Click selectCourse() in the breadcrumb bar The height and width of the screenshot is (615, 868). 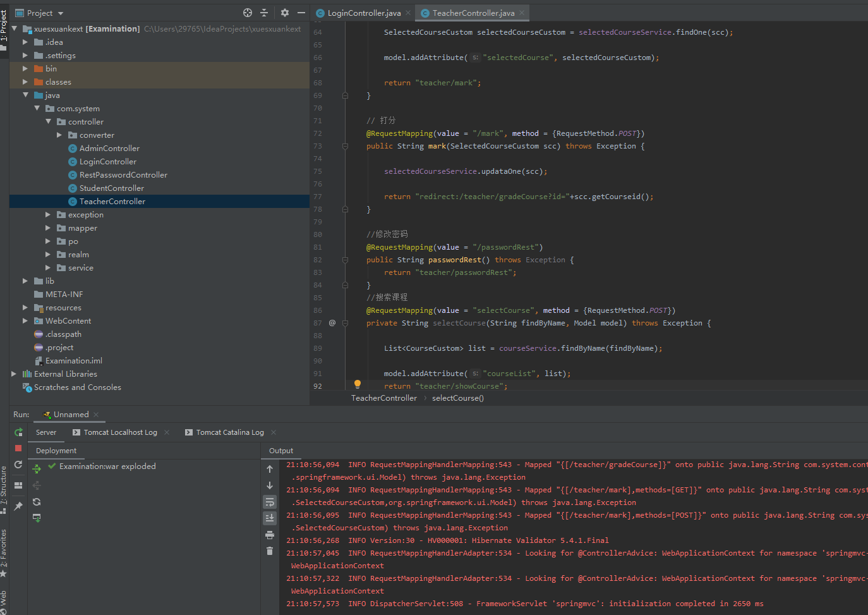tap(457, 398)
